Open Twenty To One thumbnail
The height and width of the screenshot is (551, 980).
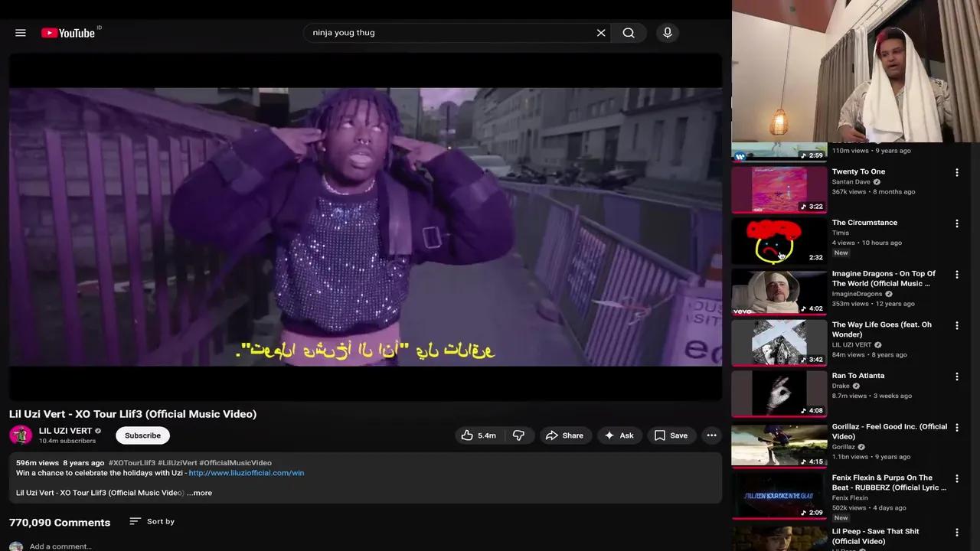pyautogui.click(x=779, y=189)
